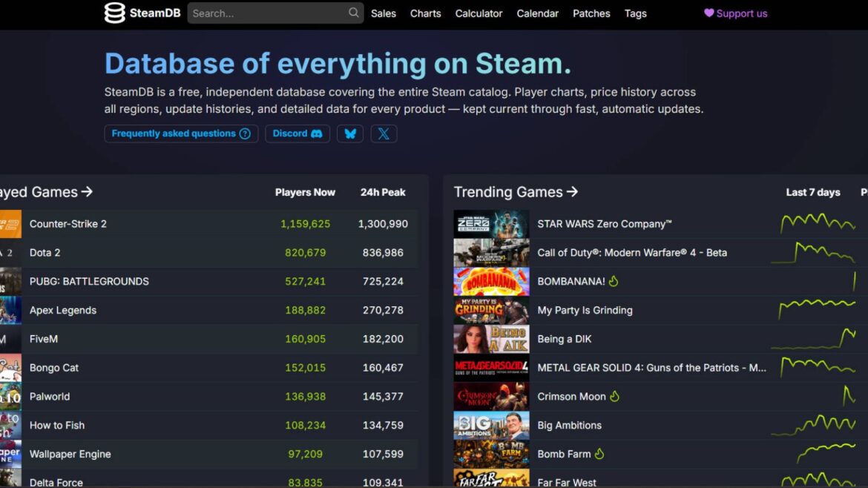Click the flame icon beside Bomb Farm
The height and width of the screenshot is (488, 868).
[x=599, y=454]
